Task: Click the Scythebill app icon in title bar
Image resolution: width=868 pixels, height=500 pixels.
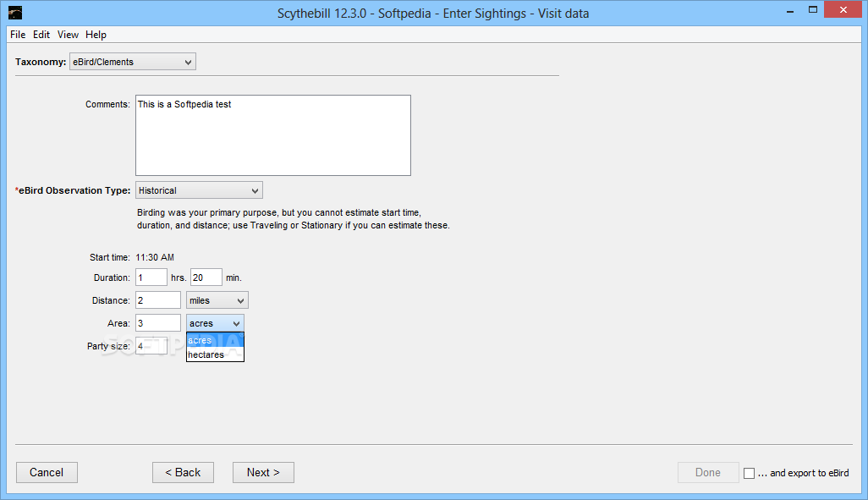Action: click(x=15, y=12)
